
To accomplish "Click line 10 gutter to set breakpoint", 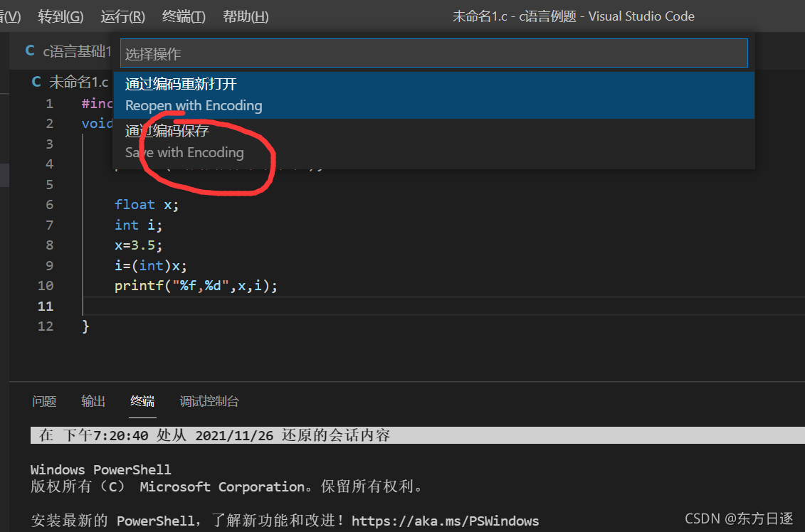I will pos(28,285).
